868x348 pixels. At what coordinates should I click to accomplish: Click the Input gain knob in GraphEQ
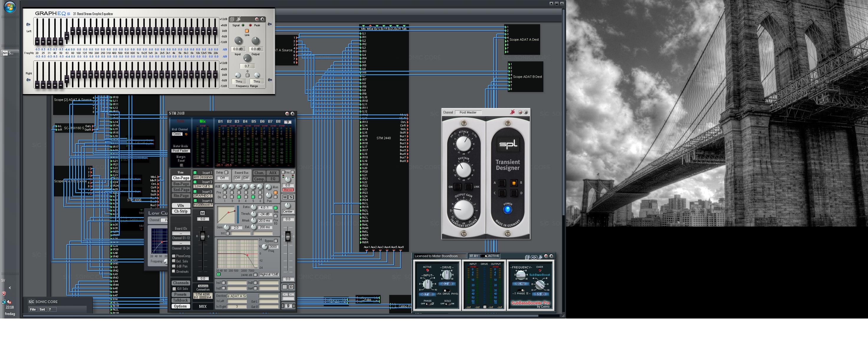click(x=238, y=41)
